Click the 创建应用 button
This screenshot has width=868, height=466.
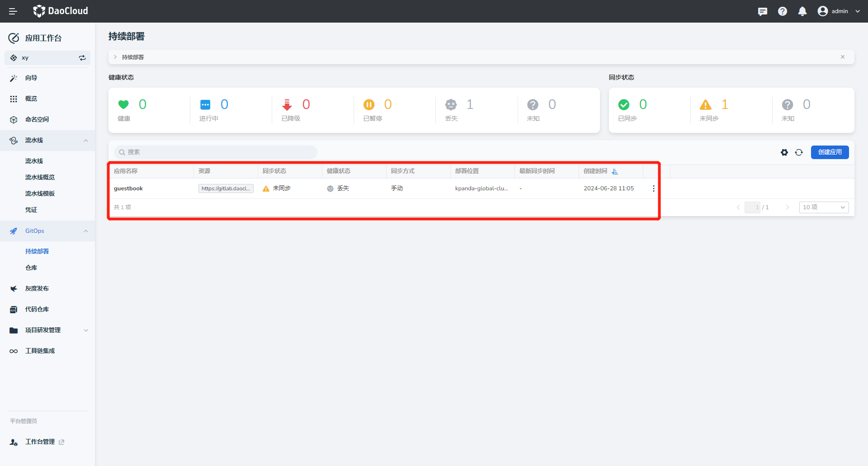830,152
